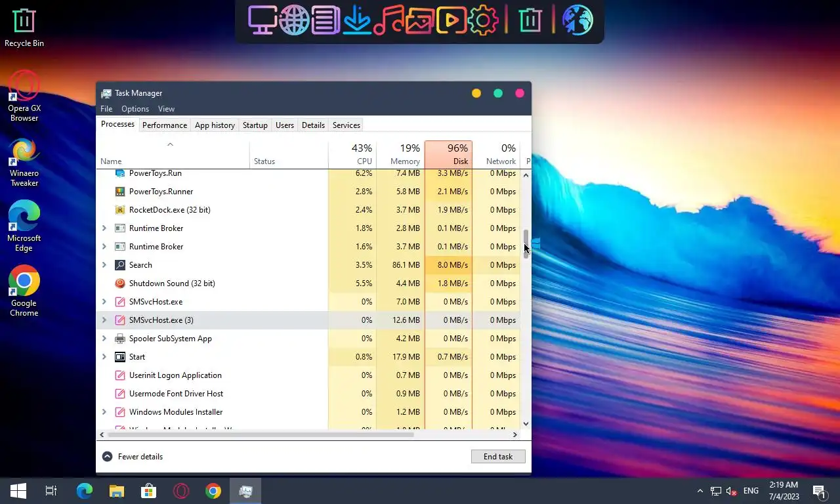The image size is (840, 504).
Task: Open the videos play icon in top dock
Action: 451,20
